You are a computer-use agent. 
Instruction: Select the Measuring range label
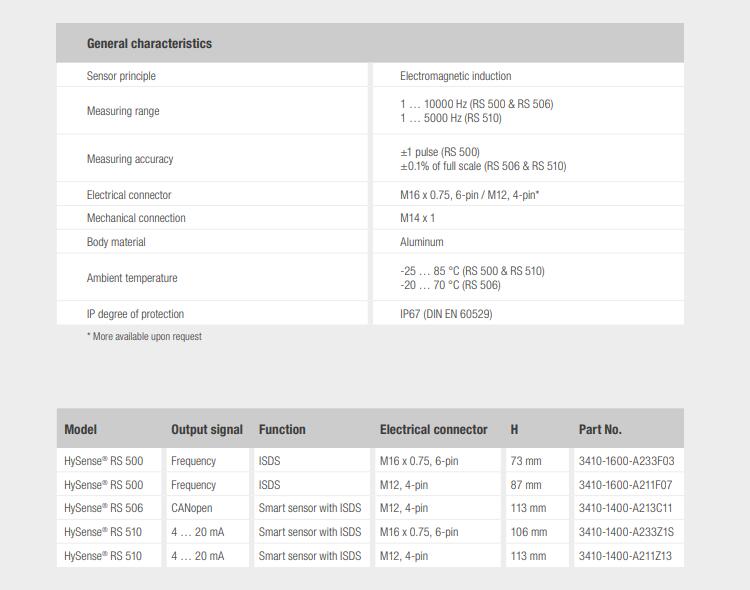coord(123,111)
